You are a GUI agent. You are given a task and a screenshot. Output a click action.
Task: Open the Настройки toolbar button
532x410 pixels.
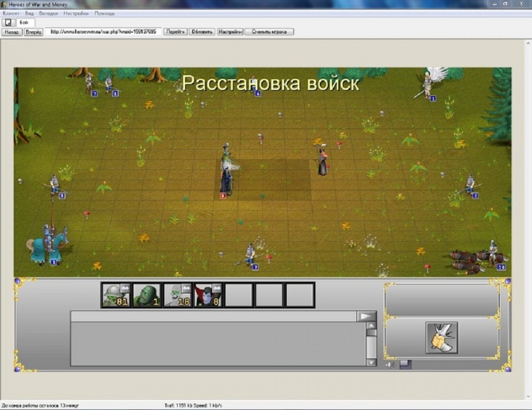[230, 31]
